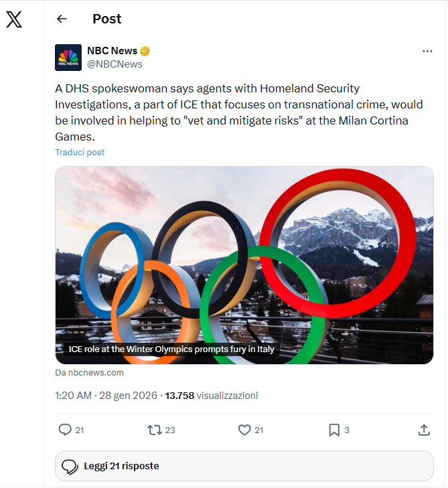
Task: Open the three-dot post menu
Action: tap(427, 51)
